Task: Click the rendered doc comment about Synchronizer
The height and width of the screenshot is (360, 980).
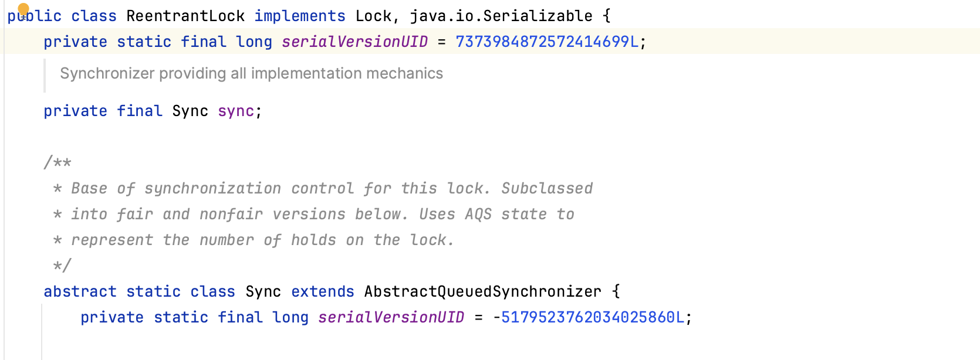Action: tap(251, 73)
